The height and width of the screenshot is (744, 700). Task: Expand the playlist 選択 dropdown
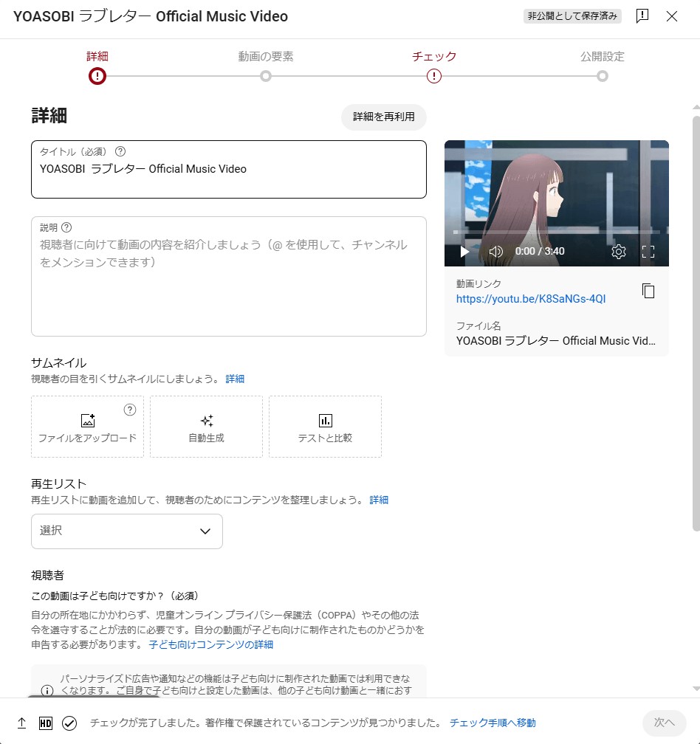click(x=127, y=531)
